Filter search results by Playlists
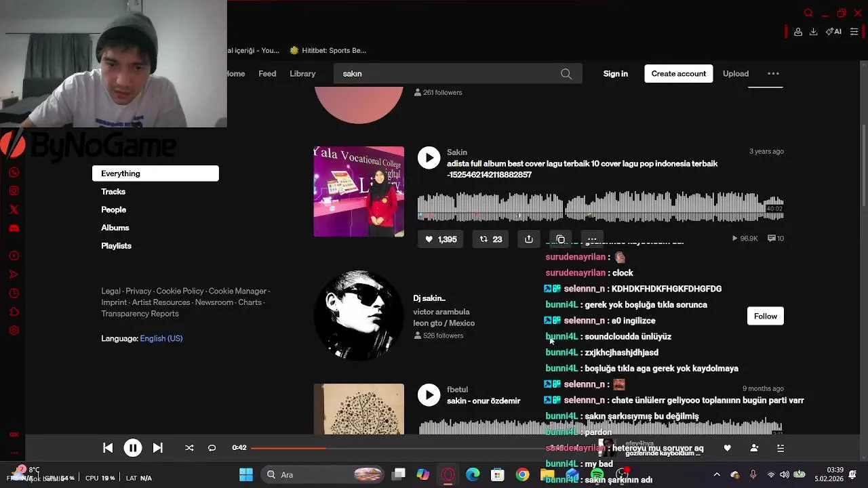Screen dimensions: 868x488 point(117,246)
